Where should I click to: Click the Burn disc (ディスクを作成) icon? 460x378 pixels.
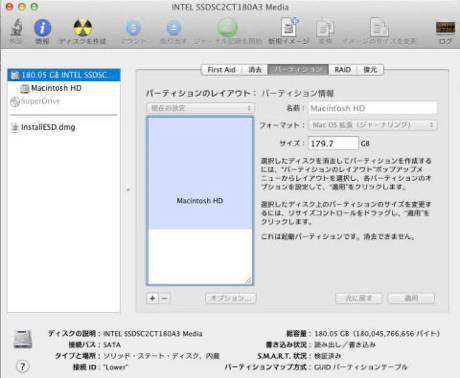[82, 27]
